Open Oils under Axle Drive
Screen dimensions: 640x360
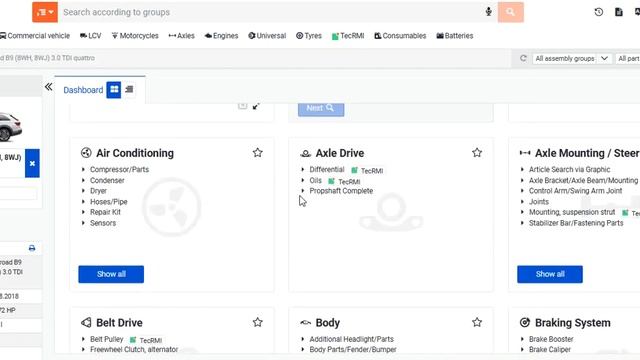pyautogui.click(x=316, y=180)
